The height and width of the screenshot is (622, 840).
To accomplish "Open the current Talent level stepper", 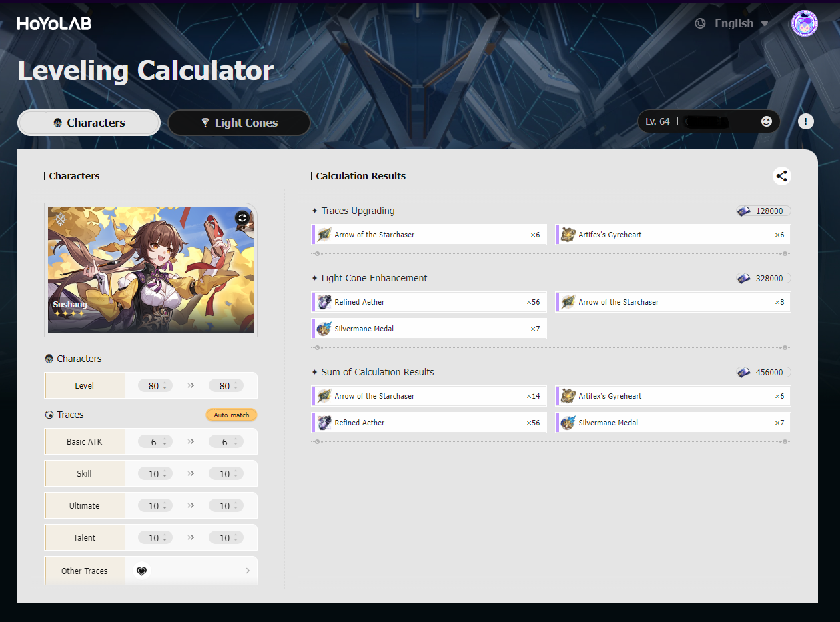I will (155, 538).
